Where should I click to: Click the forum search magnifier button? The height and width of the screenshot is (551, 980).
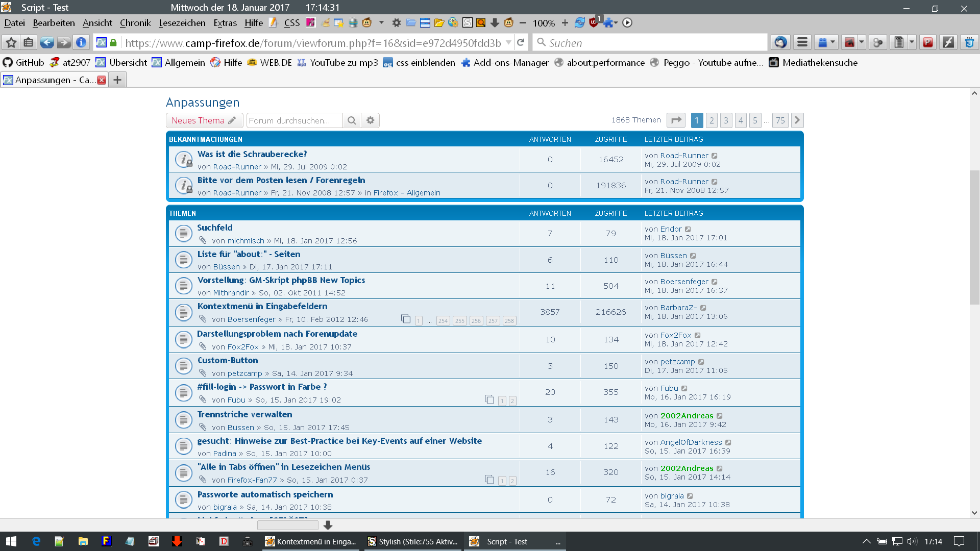coord(352,120)
